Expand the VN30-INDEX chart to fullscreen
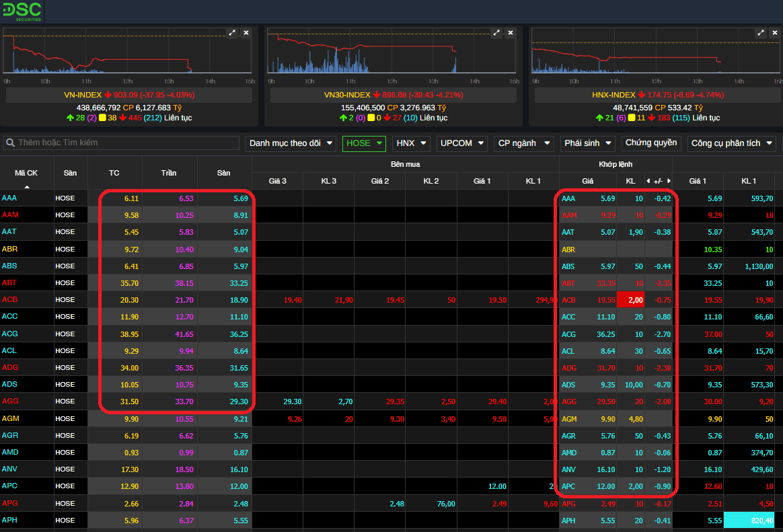 [496, 33]
